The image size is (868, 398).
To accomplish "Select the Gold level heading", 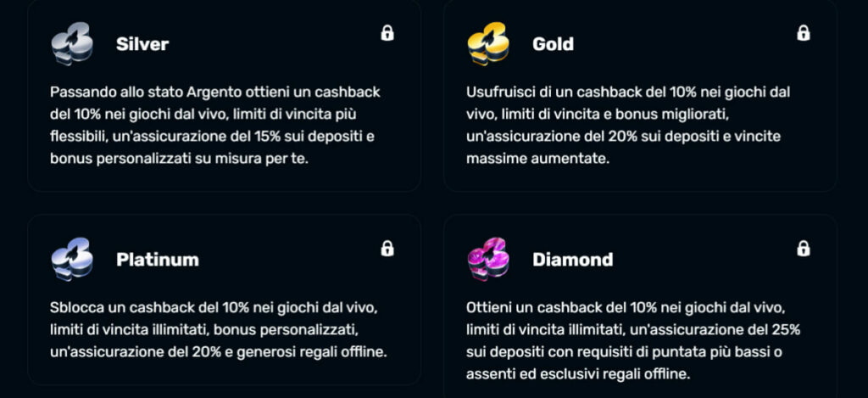I will [x=553, y=44].
